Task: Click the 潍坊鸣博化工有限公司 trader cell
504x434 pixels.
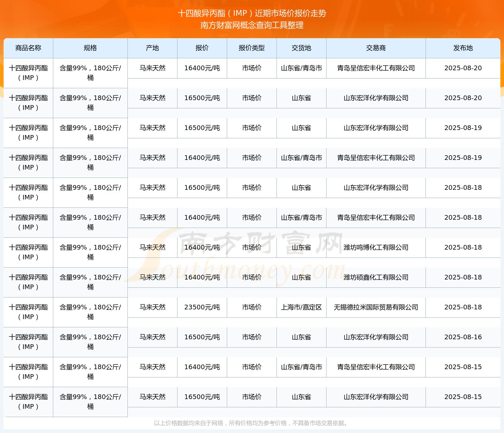Action: (376, 247)
